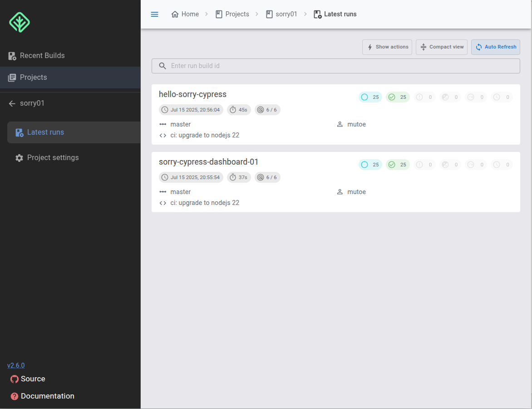The width and height of the screenshot is (532, 409).
Task: Click hello-sorry-cypress failed tests chip
Action: [x=424, y=97]
